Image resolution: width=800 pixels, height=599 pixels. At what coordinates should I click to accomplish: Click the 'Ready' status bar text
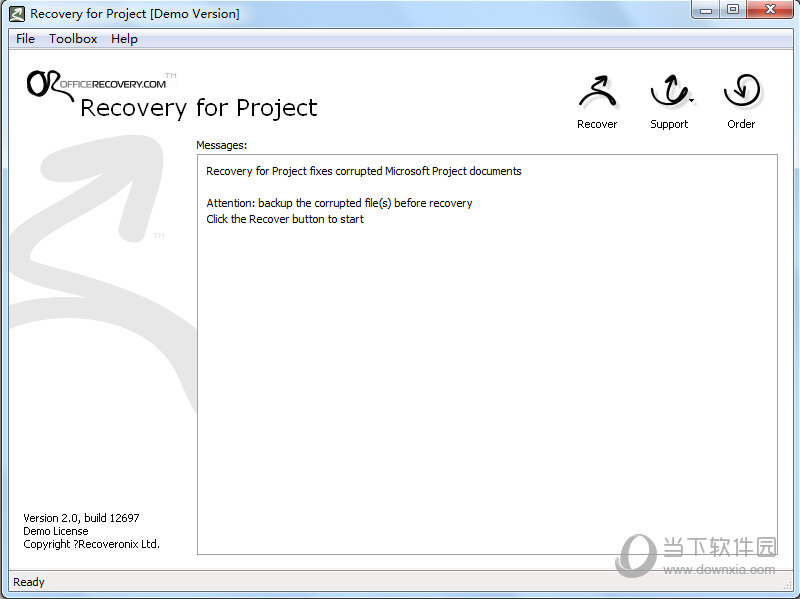[29, 582]
